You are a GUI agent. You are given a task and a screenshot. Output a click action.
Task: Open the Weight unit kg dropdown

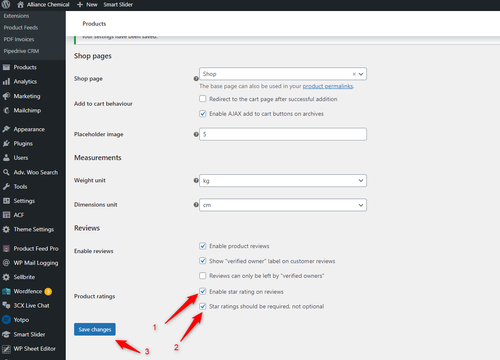click(x=283, y=181)
